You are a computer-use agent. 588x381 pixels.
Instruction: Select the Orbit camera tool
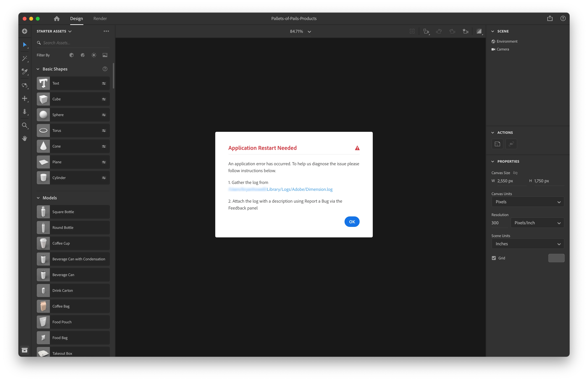click(x=24, y=85)
